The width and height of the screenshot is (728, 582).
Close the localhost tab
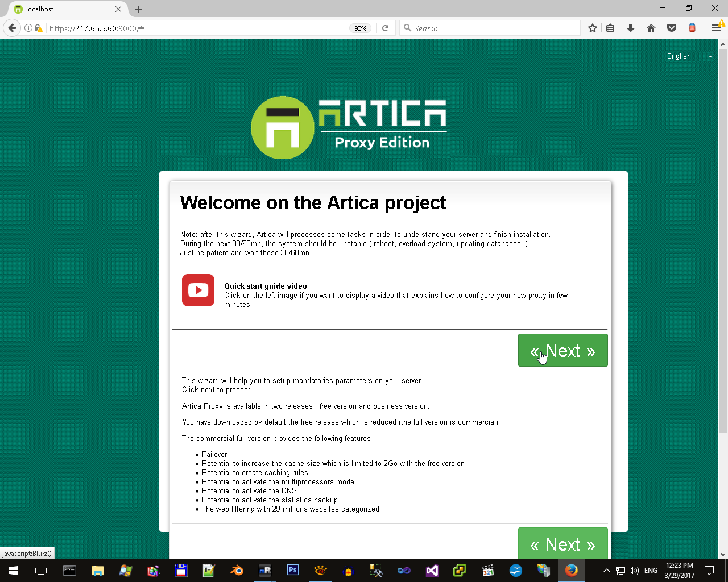[118, 9]
